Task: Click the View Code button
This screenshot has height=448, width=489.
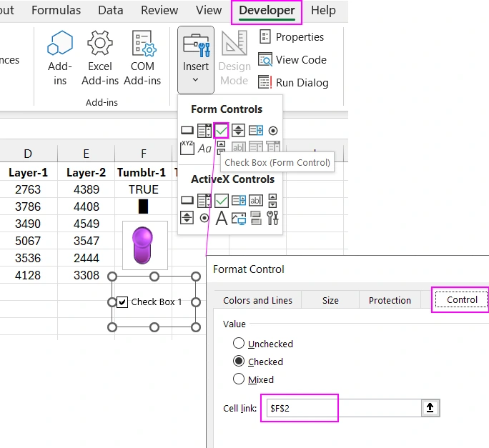Action: click(x=293, y=60)
